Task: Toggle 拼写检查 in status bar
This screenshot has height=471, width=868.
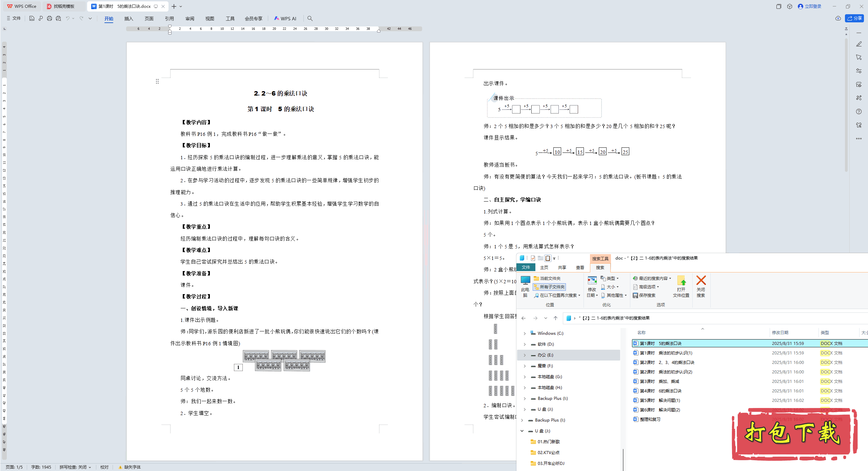Action: point(75,467)
